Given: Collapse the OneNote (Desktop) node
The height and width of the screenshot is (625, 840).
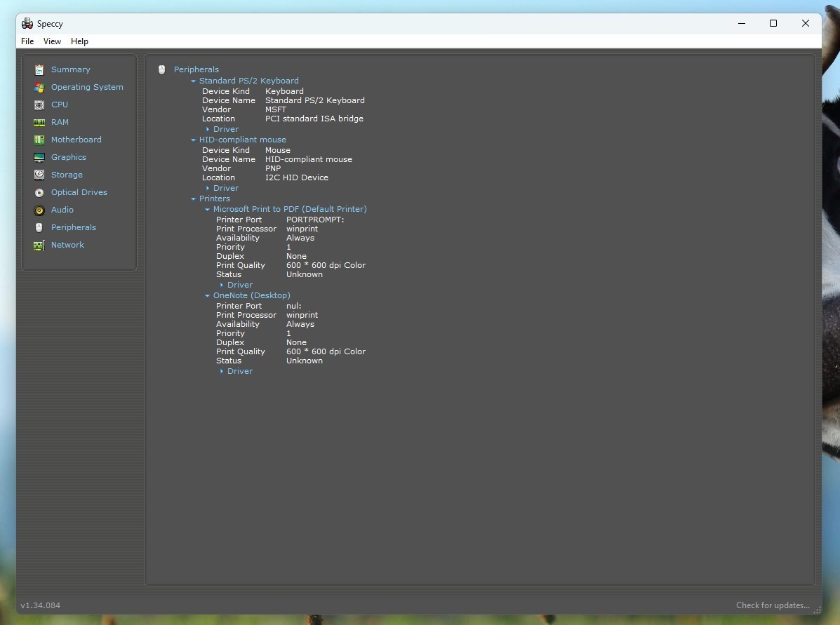Looking at the screenshot, I should (207, 295).
